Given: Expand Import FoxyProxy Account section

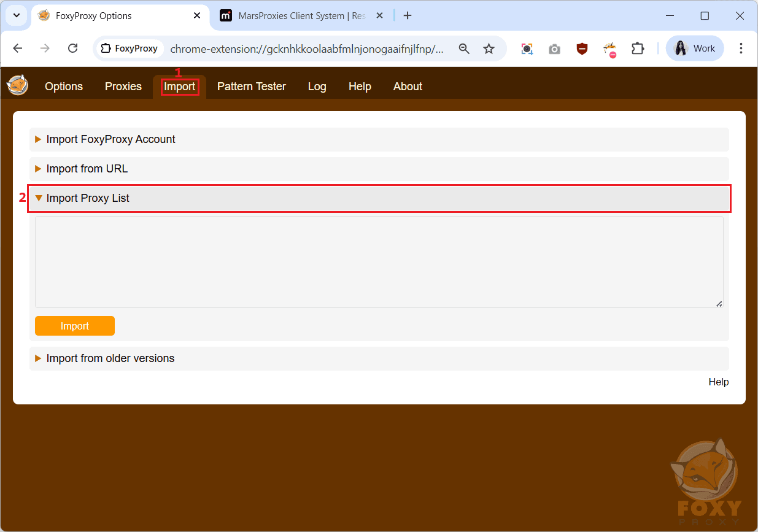Looking at the screenshot, I should pyautogui.click(x=110, y=139).
